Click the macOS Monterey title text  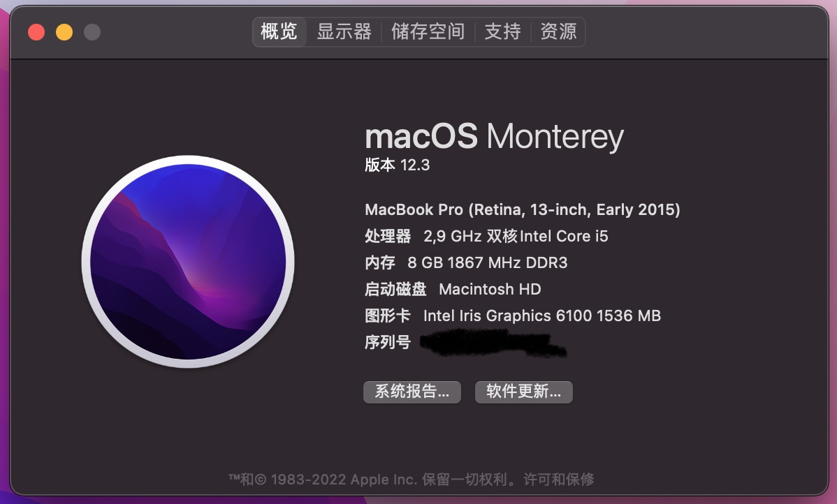[494, 137]
